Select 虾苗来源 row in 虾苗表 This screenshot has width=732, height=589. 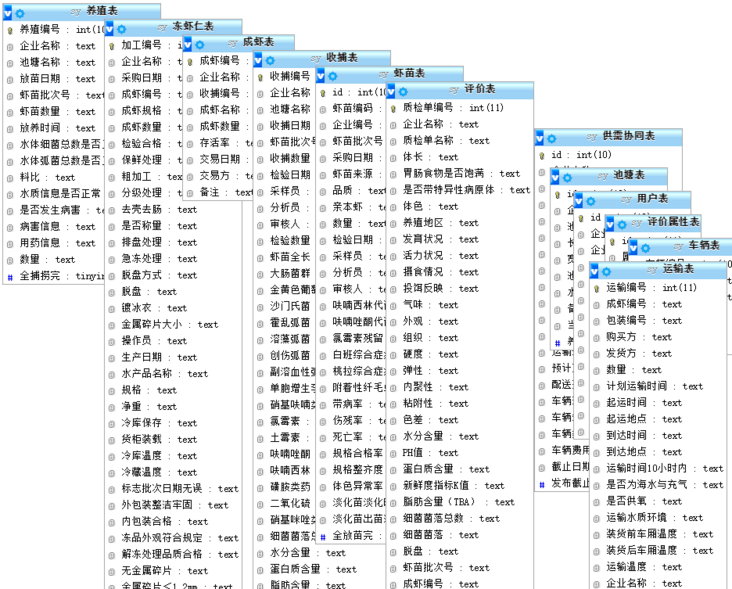[x=351, y=174]
